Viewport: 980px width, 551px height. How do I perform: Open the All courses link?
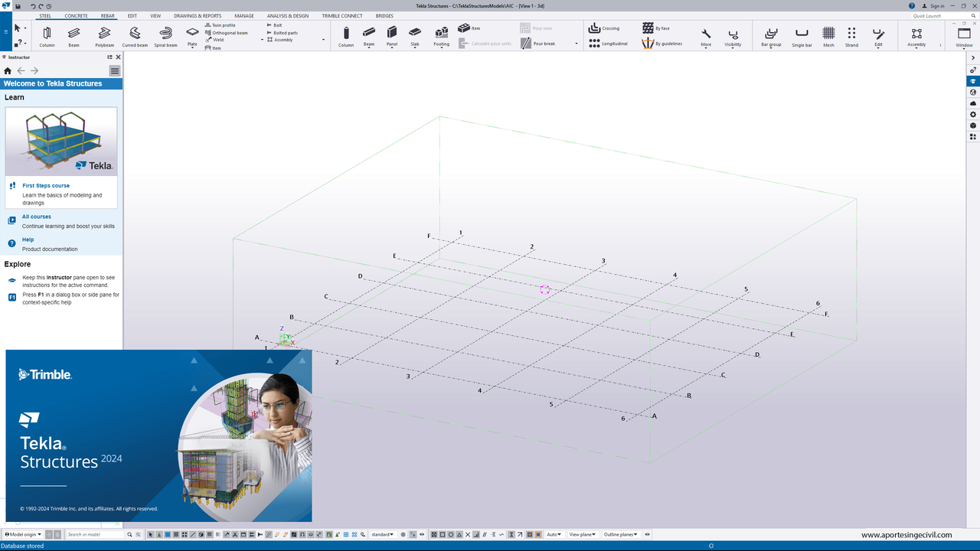click(x=37, y=217)
